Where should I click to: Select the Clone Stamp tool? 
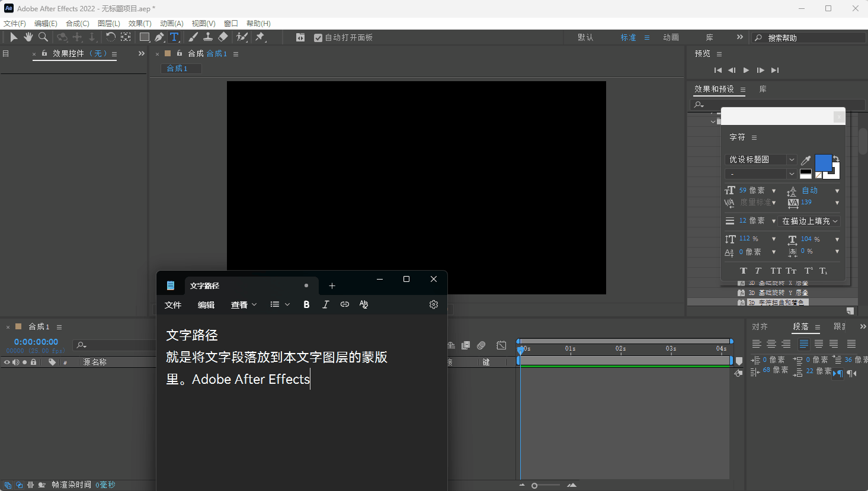(208, 37)
